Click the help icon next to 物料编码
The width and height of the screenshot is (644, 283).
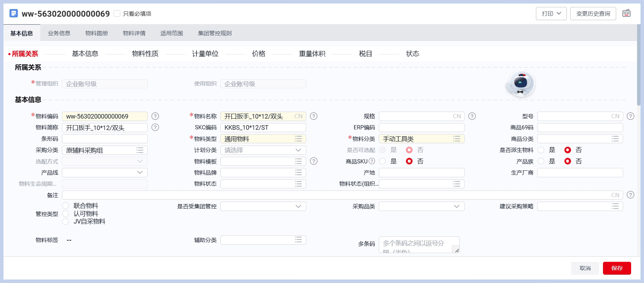(155, 116)
